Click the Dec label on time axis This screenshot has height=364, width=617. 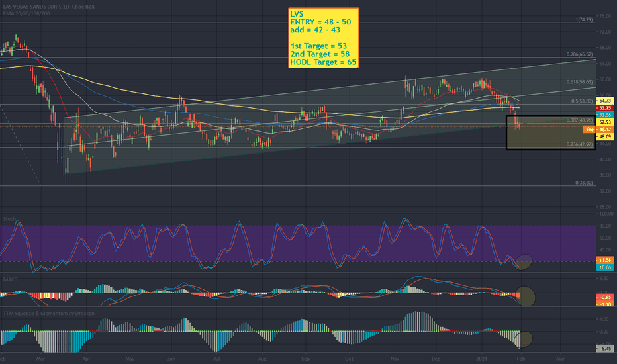[x=436, y=359]
